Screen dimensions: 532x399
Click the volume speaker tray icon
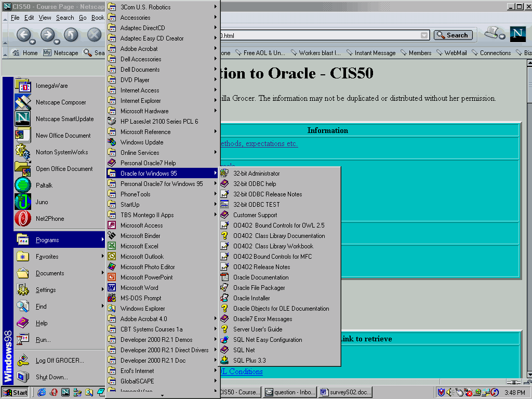tap(449, 393)
